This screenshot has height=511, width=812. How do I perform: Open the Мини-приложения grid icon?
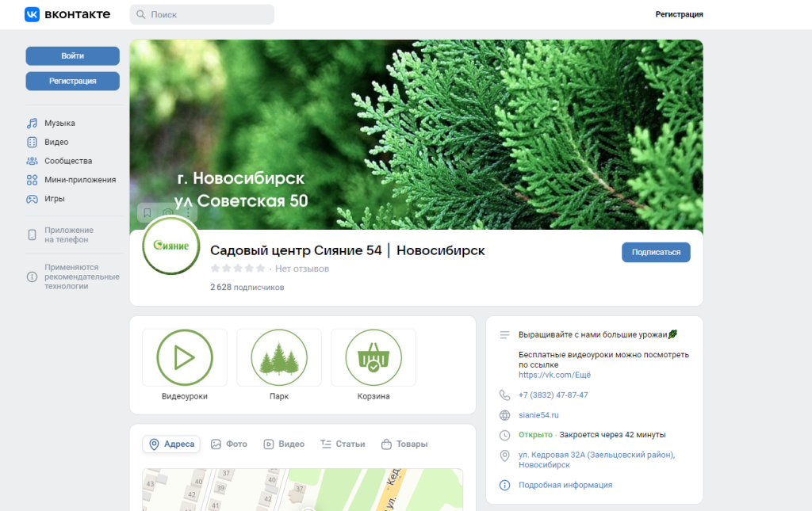click(x=32, y=180)
